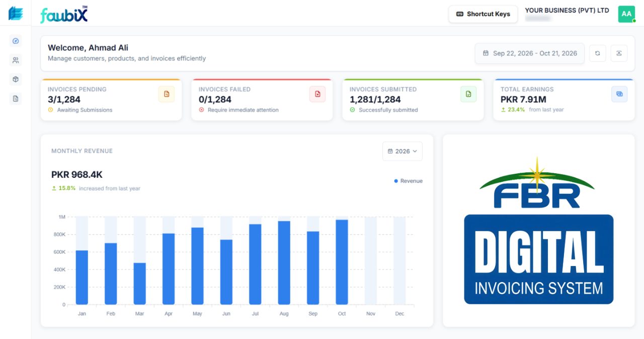Click 'Successfully submitted' text

pyautogui.click(x=388, y=110)
